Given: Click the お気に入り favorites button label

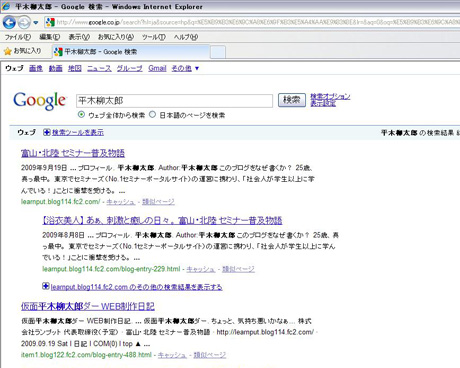Looking at the screenshot, I should pos(27,51).
